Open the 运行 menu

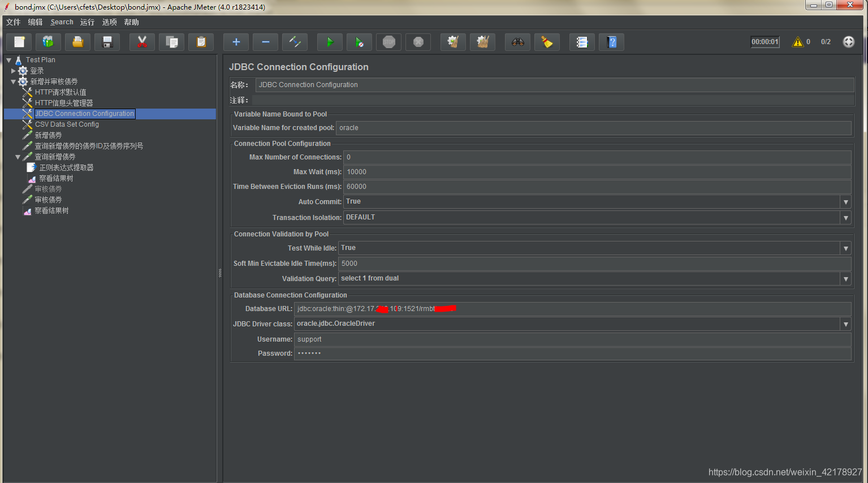[x=87, y=22]
